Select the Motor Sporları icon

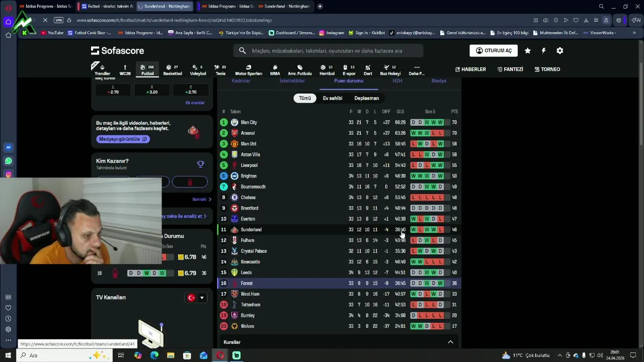(249, 70)
